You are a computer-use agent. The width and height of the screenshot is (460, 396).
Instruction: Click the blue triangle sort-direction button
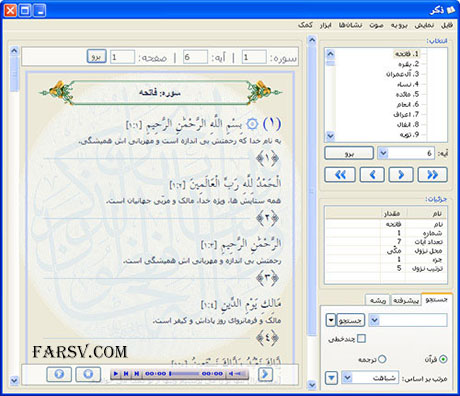[x=331, y=378]
